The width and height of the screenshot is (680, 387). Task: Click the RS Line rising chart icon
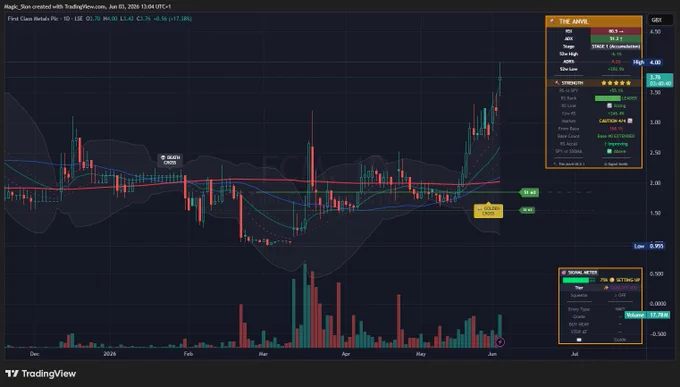(x=609, y=106)
